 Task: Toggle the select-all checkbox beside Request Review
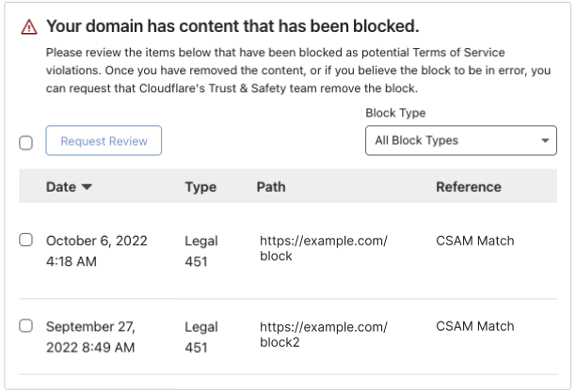pos(26,143)
